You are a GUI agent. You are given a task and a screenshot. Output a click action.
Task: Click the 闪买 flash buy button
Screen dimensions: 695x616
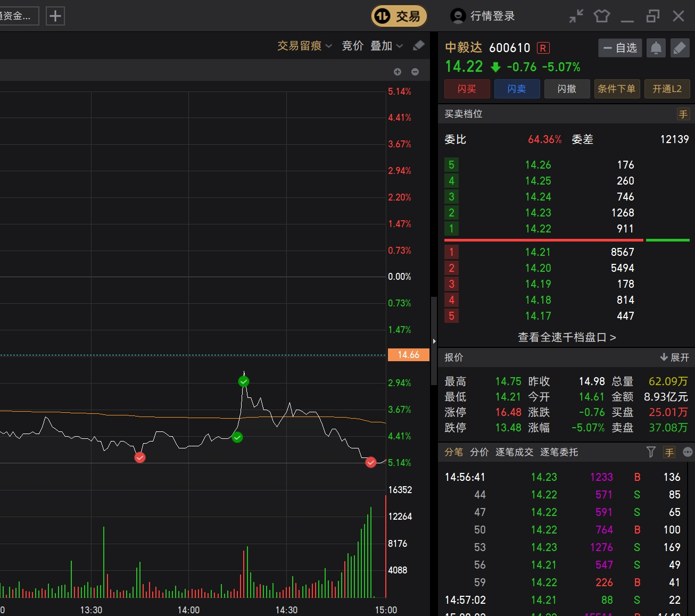pos(467,89)
